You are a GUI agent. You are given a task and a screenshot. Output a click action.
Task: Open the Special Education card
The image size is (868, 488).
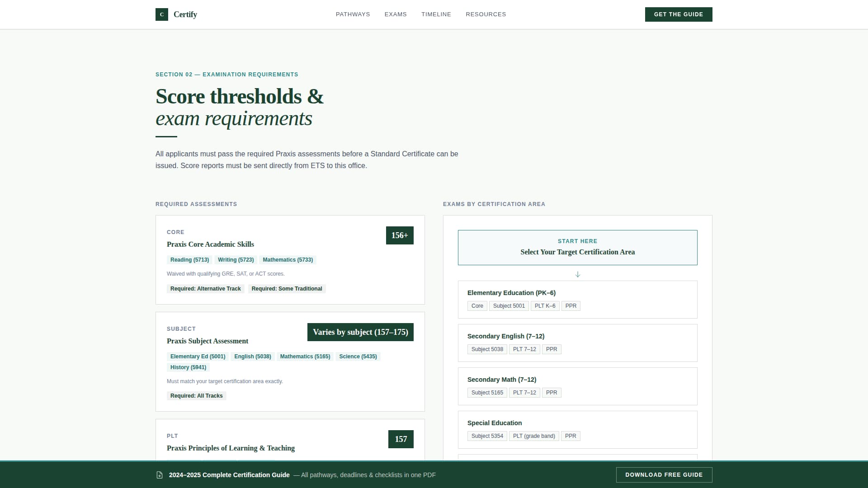point(578,430)
